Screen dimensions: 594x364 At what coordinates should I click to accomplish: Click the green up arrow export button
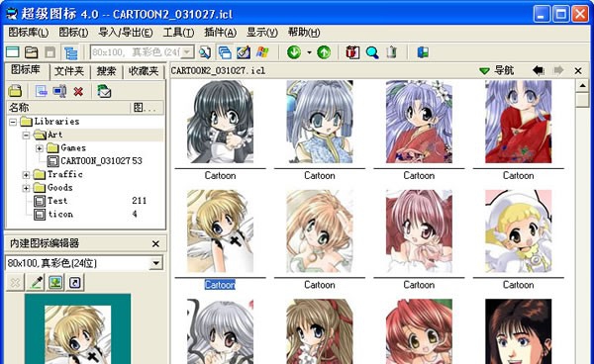324,52
